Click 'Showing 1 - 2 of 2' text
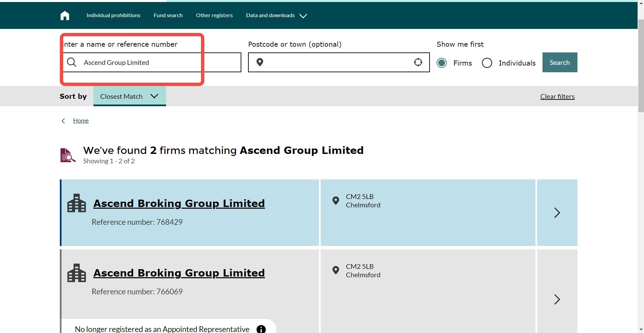 [x=109, y=161]
